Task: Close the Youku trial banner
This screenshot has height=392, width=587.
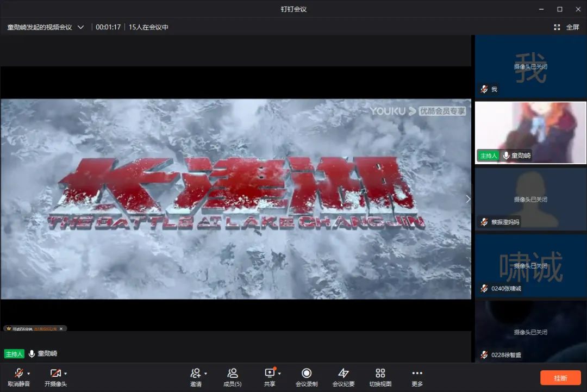Action: 61,329
